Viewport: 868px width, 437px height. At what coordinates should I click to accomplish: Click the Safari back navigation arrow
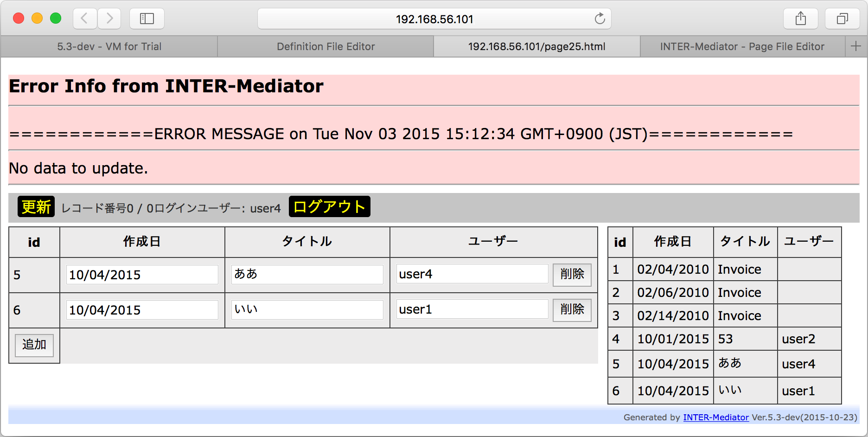point(85,19)
